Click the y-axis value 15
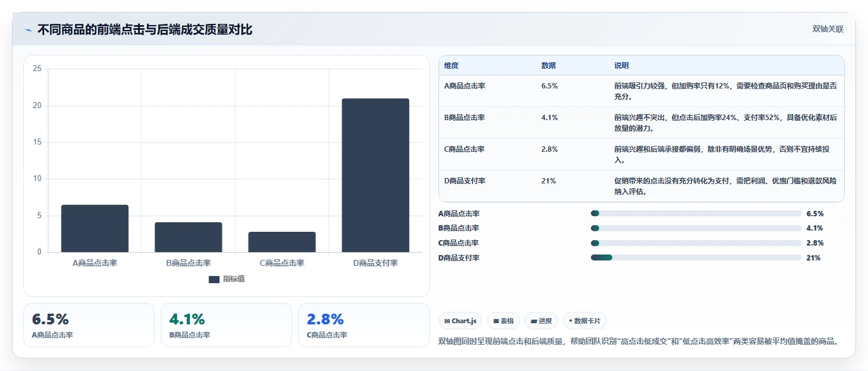This screenshot has height=371, width=868. (x=37, y=142)
